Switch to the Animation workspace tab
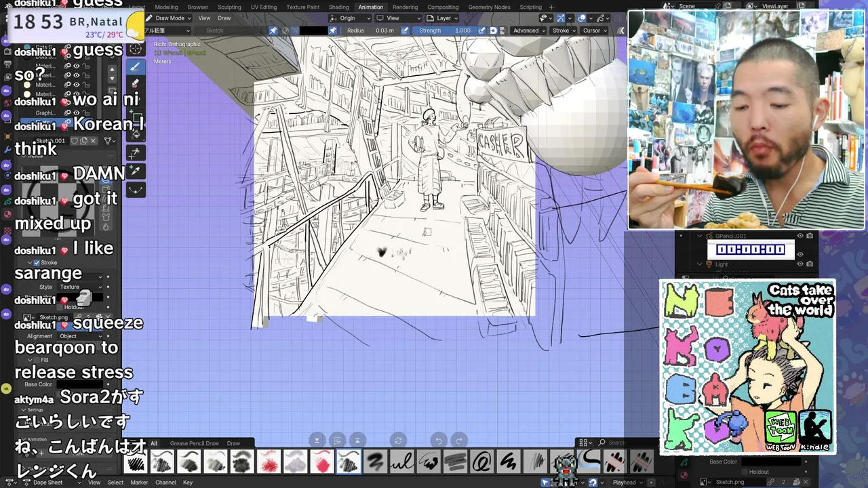 370,7
